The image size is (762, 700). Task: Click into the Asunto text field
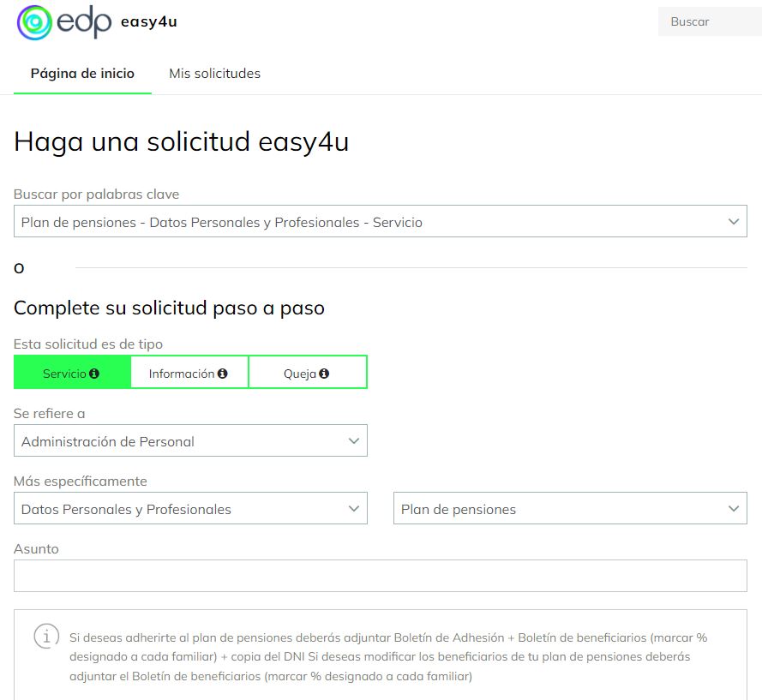380,576
